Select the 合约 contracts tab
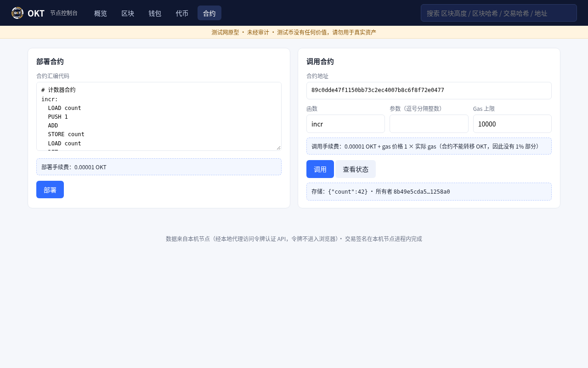This screenshot has width=588, height=368. 209,13
